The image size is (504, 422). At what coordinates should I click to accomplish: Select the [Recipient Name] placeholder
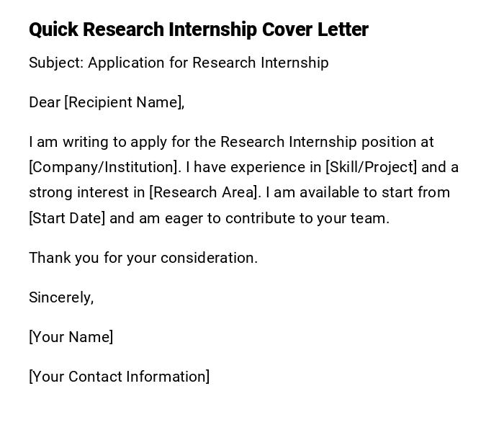click(124, 102)
